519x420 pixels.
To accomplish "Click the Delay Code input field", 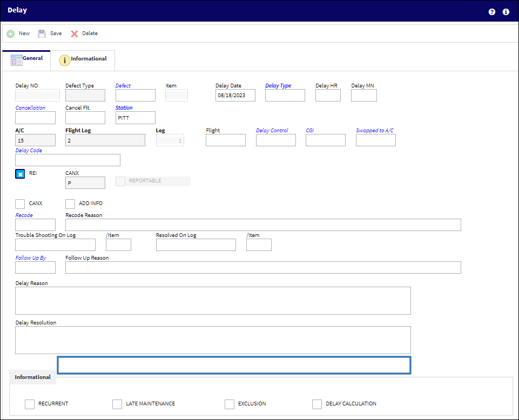I will click(x=68, y=160).
